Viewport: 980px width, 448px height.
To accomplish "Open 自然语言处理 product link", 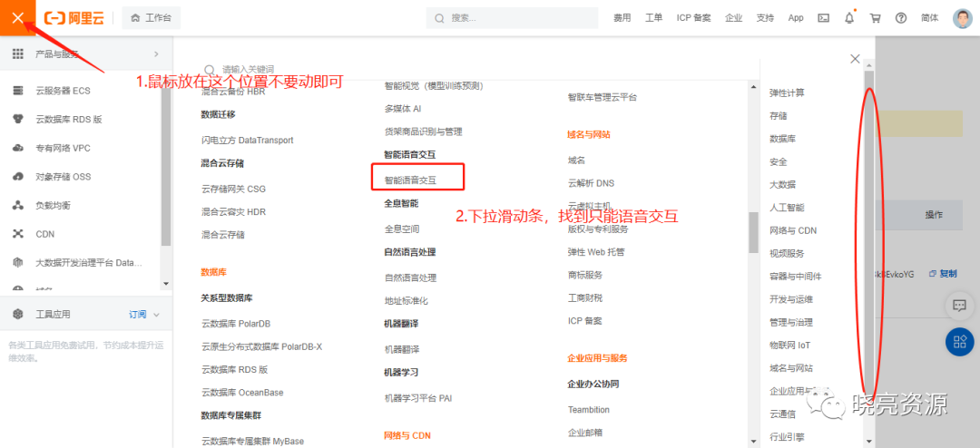I will pos(411,278).
